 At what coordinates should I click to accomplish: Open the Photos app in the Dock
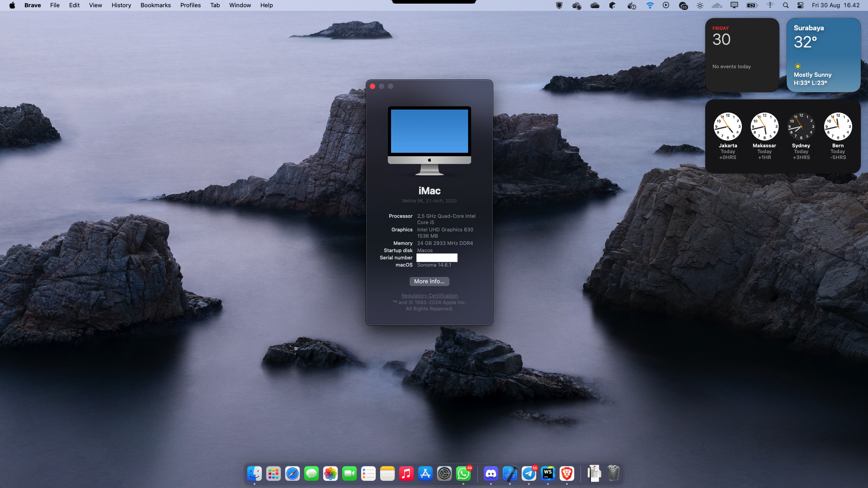(x=330, y=474)
